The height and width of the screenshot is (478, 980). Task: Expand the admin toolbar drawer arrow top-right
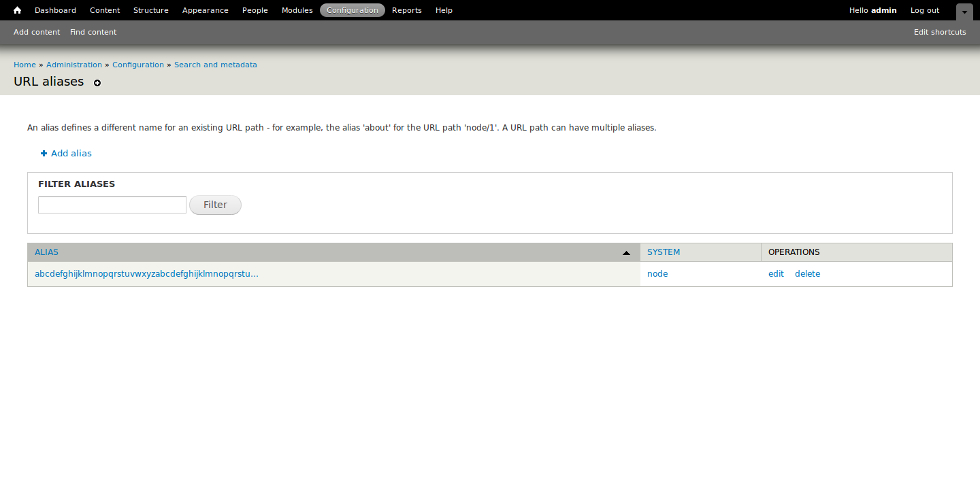pos(964,12)
